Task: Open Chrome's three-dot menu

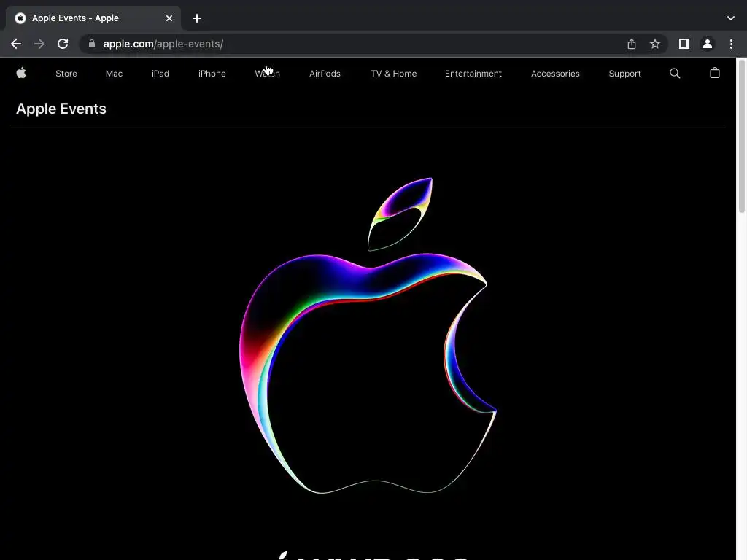Action: point(731,44)
